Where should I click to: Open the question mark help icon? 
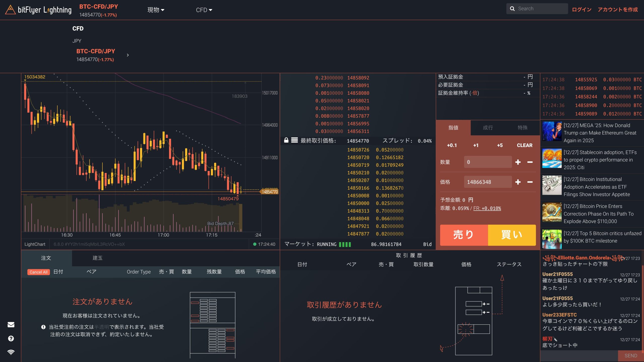[11, 338]
